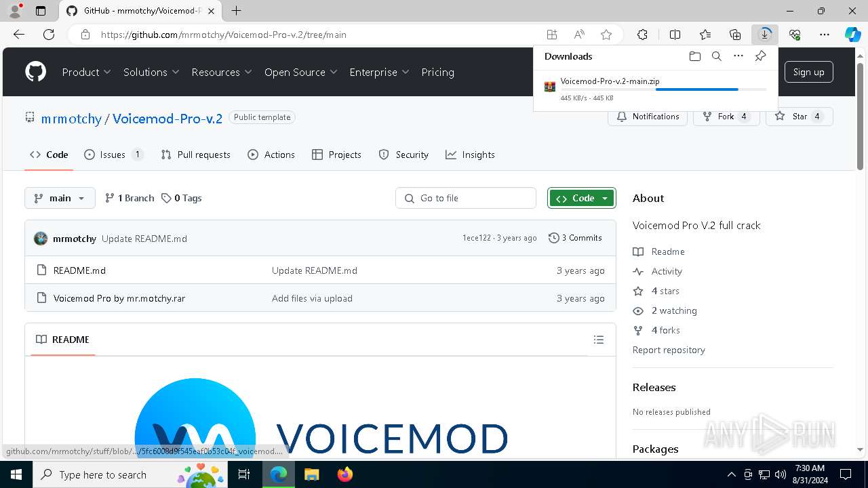Open Favorites list icon
868x488 pixels.
[x=705, y=35]
